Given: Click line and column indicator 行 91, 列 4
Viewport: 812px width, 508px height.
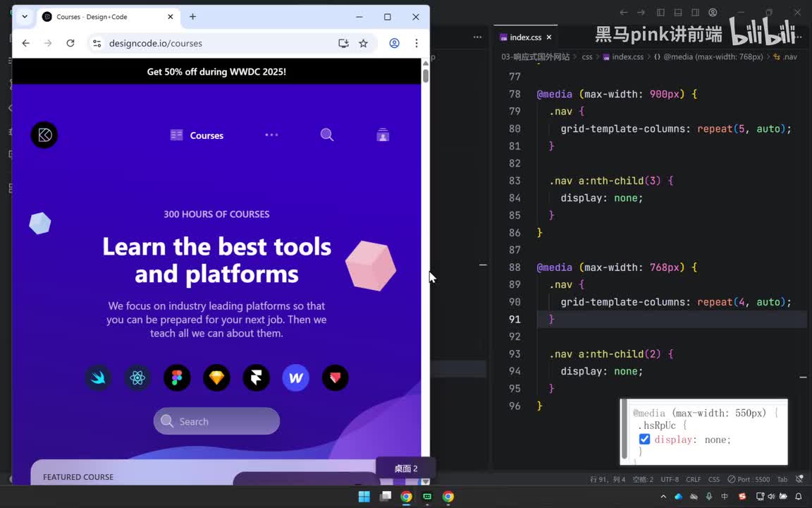Looking at the screenshot, I should coord(608,479).
